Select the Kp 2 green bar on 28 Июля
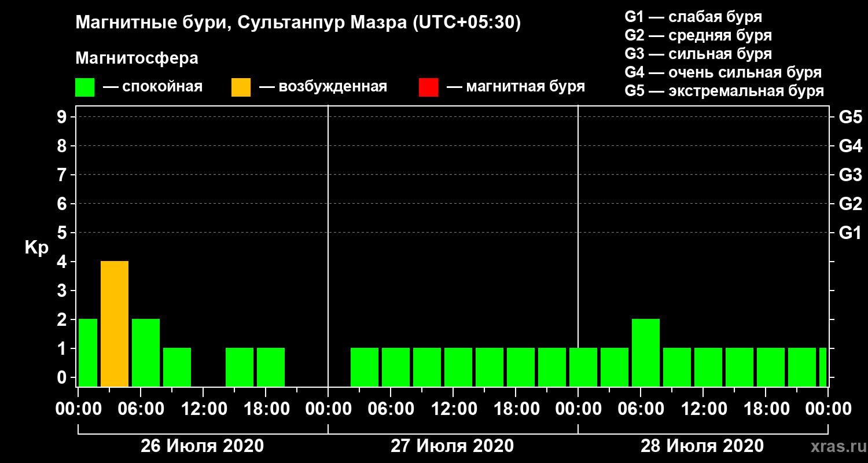868x463 pixels. pos(646,353)
